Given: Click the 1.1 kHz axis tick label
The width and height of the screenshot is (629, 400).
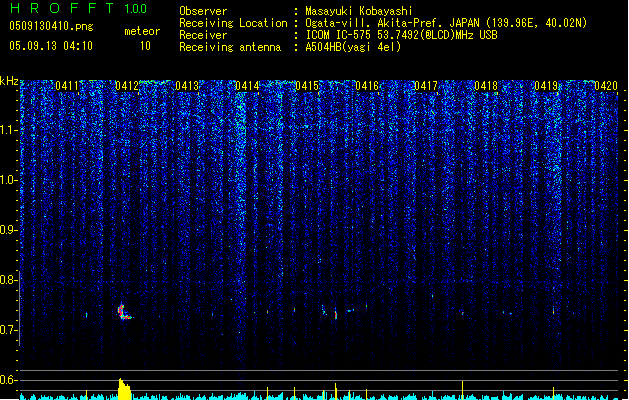Looking at the screenshot, I should [x=8, y=130].
